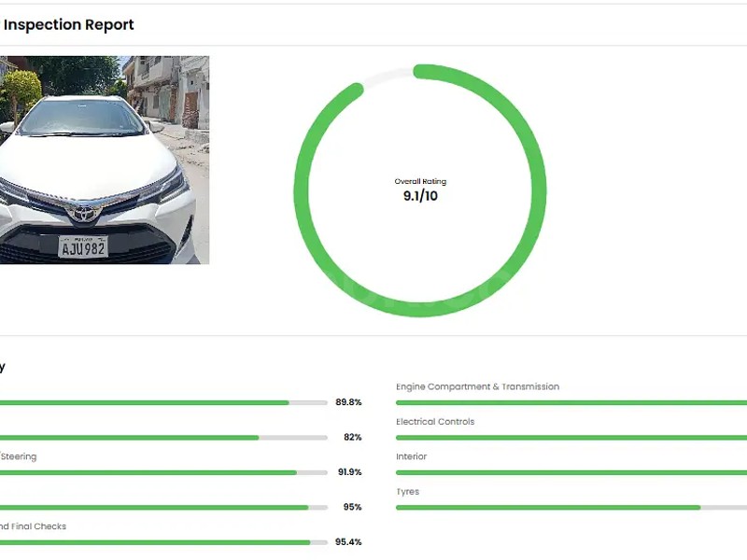Click the Tyres progress bar
This screenshot has width=747, height=560.
[x=571, y=508]
